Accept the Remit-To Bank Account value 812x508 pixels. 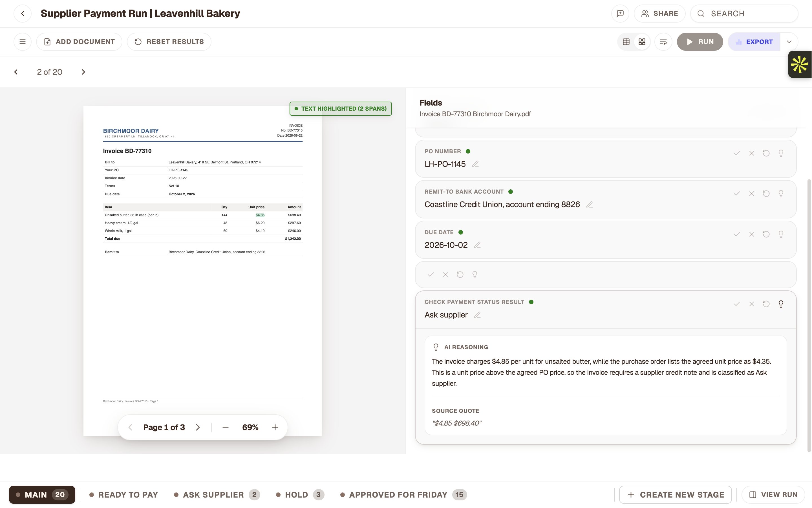pyautogui.click(x=737, y=194)
